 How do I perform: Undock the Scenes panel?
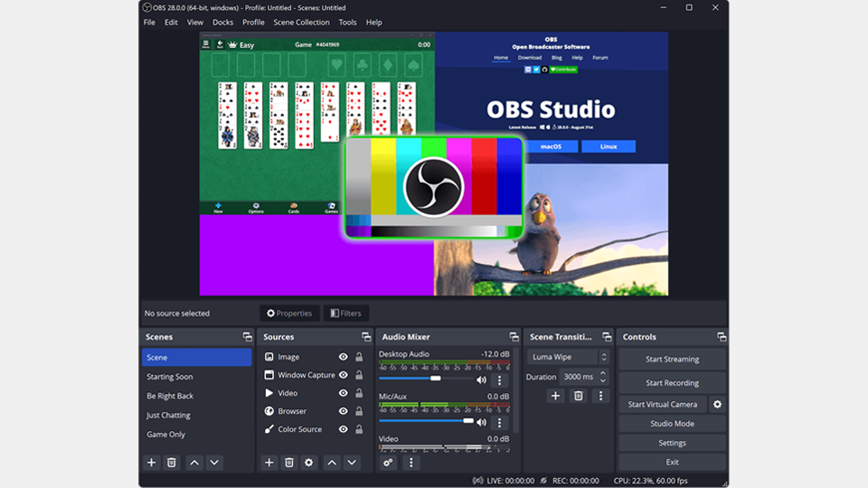tap(247, 337)
